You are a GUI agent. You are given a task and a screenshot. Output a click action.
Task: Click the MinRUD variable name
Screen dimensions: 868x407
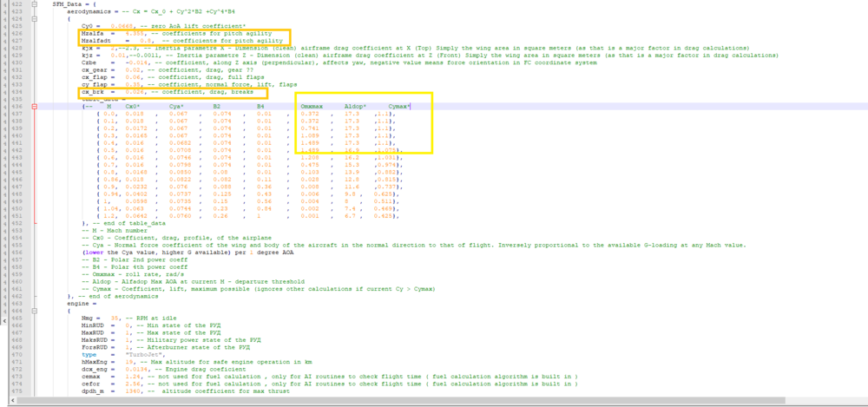[x=93, y=325]
